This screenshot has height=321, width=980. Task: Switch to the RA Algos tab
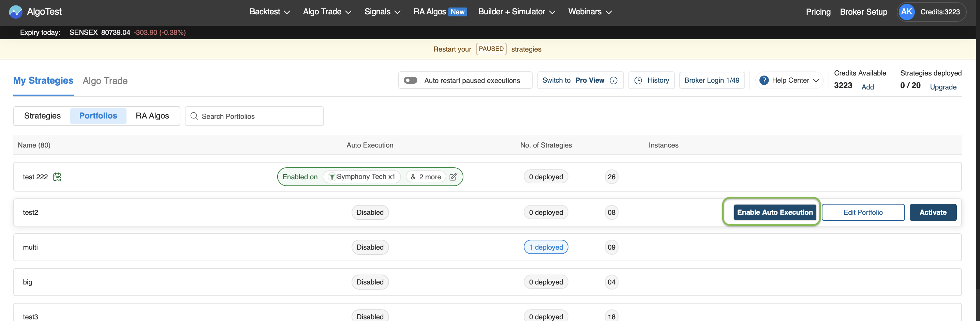pyautogui.click(x=152, y=116)
